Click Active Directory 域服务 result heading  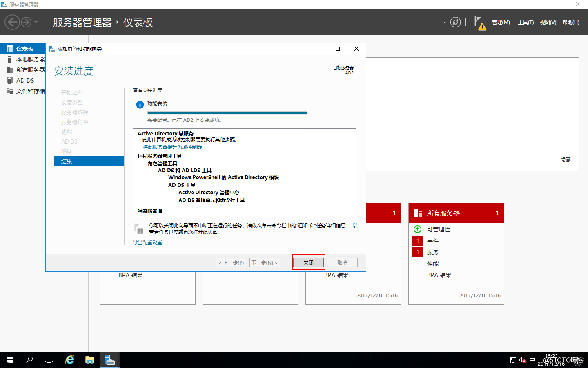coord(165,133)
